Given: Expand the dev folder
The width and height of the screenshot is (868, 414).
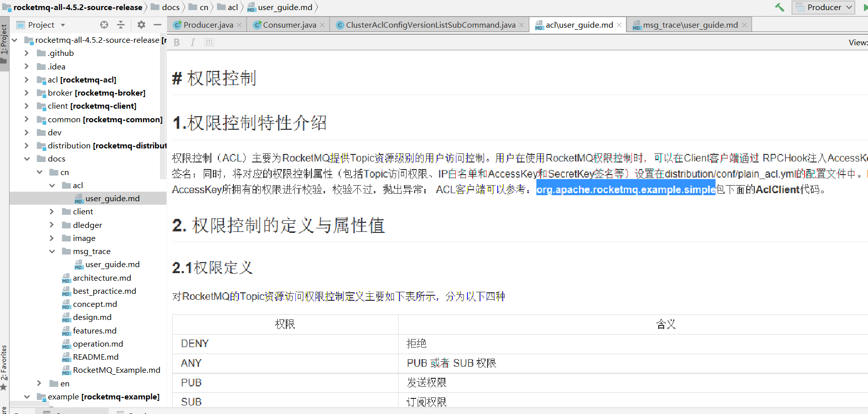Looking at the screenshot, I should [x=27, y=132].
